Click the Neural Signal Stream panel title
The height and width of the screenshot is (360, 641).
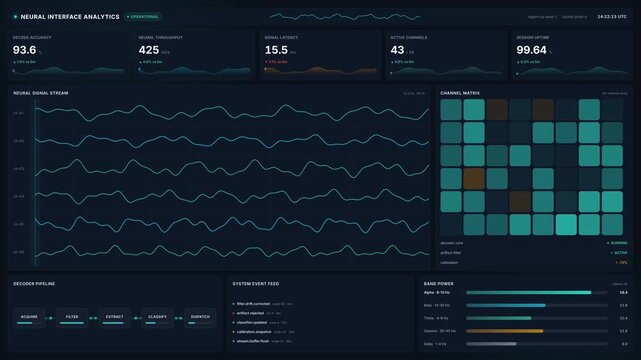[40, 93]
